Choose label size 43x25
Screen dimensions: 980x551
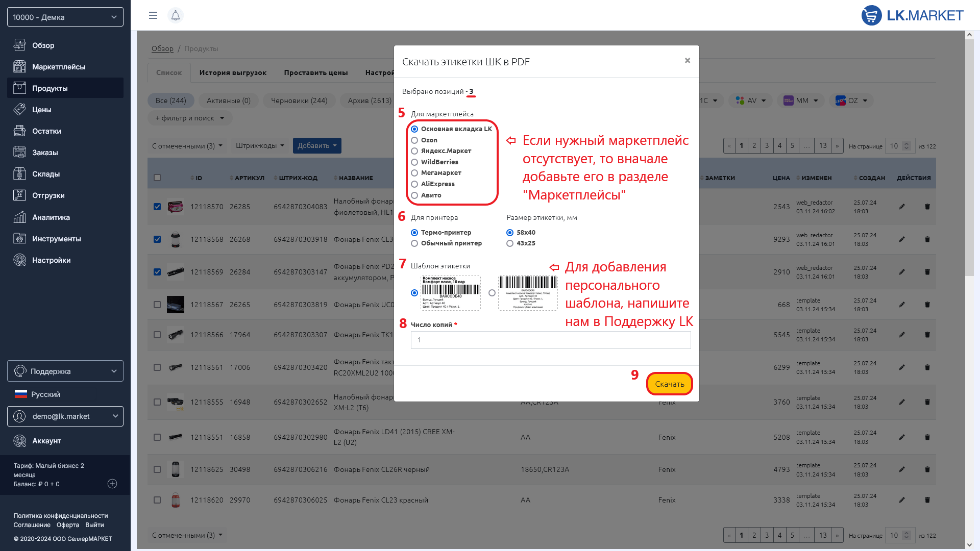click(510, 243)
